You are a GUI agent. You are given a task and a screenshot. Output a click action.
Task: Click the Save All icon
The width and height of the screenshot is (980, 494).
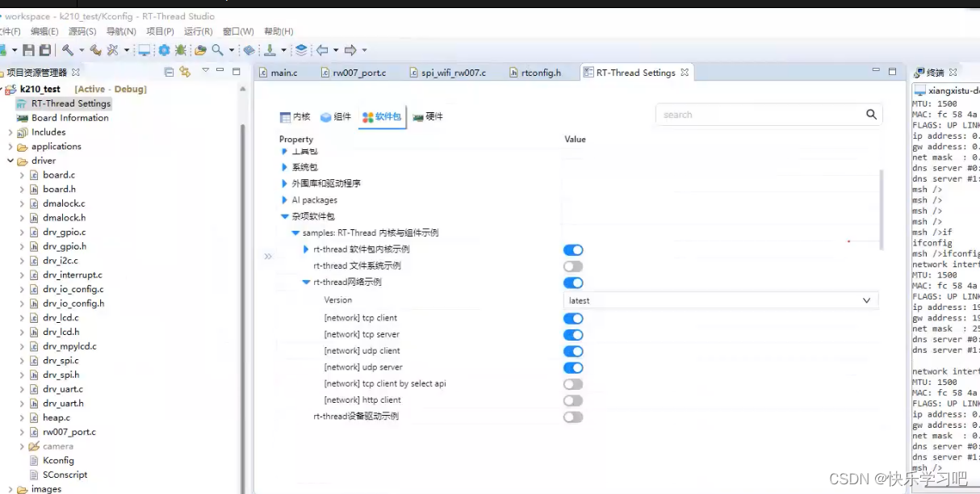coord(45,50)
